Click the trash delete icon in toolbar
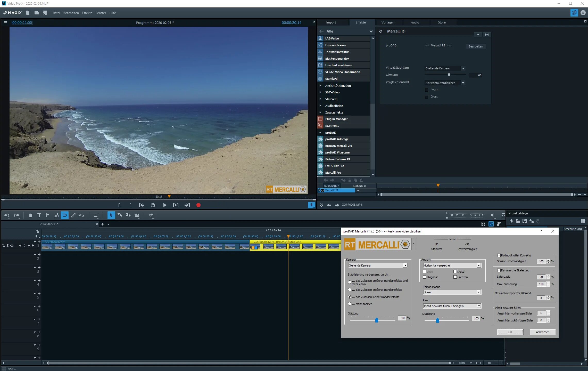 click(30, 215)
